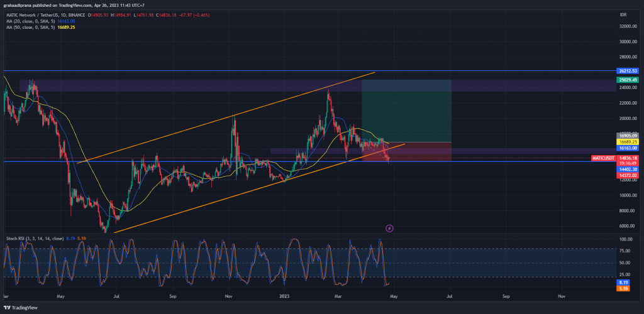Click the orange Stoch RSI 5.59 value label
This screenshot has width=644, height=314.
623,289
